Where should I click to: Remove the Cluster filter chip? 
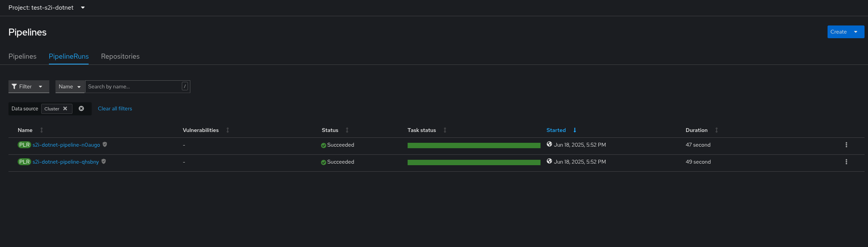(x=65, y=108)
